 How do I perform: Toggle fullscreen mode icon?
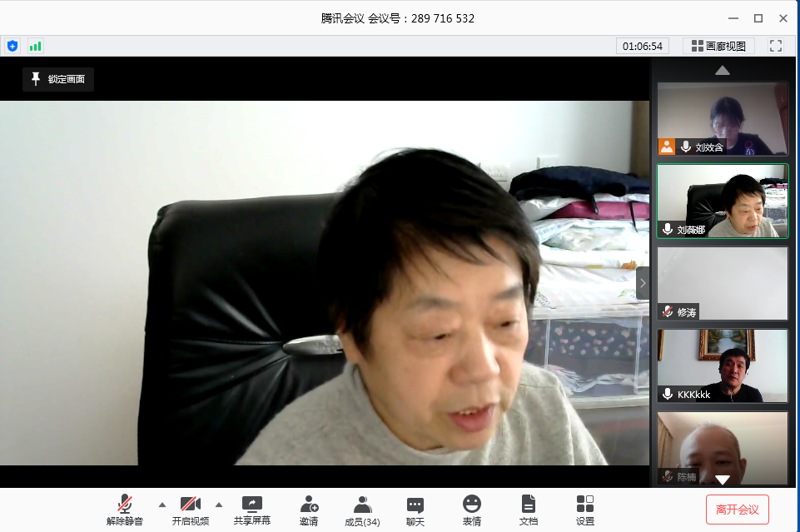point(776,46)
